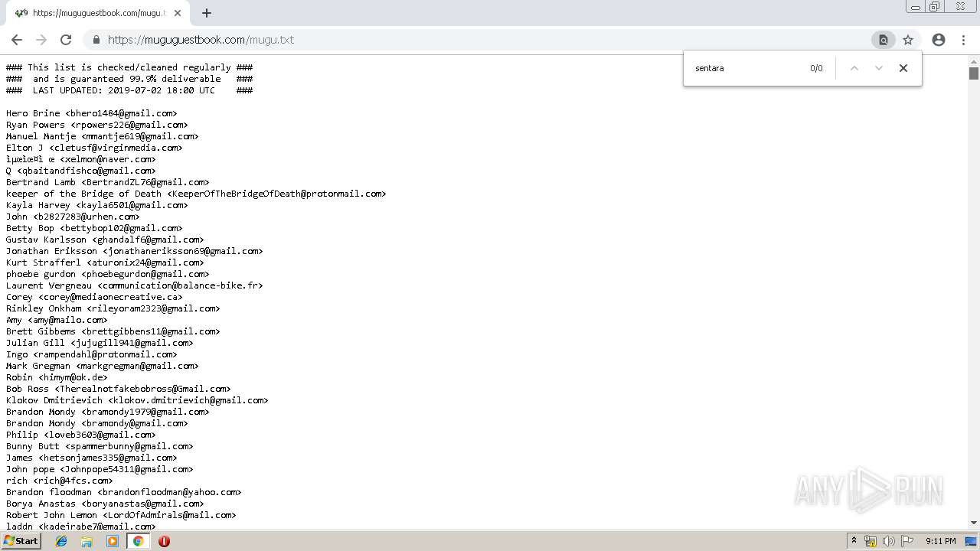
Task: Go back to the previous page
Action: click(x=17, y=40)
